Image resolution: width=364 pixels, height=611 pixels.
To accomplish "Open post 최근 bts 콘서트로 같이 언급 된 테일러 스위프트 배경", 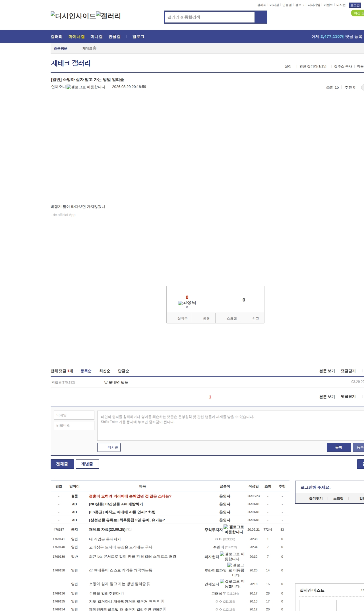I will click(x=133, y=557).
